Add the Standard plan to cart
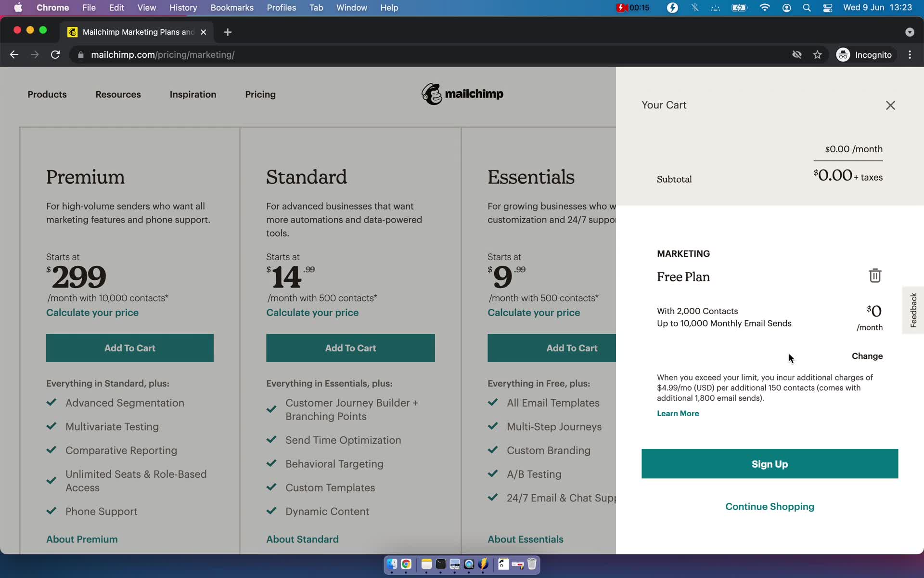924x578 pixels. (350, 348)
